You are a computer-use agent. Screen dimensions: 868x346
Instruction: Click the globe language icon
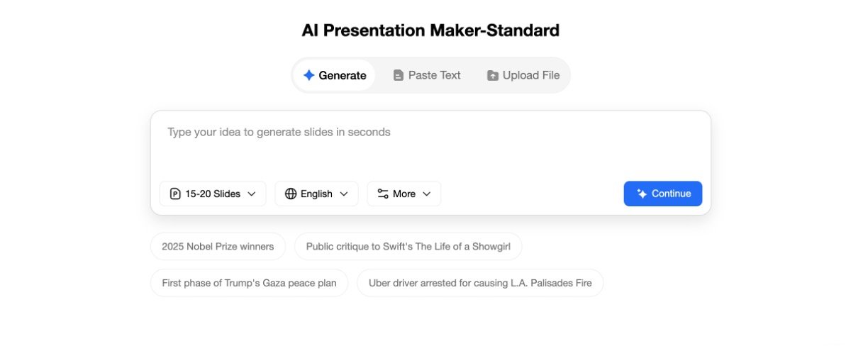click(291, 194)
